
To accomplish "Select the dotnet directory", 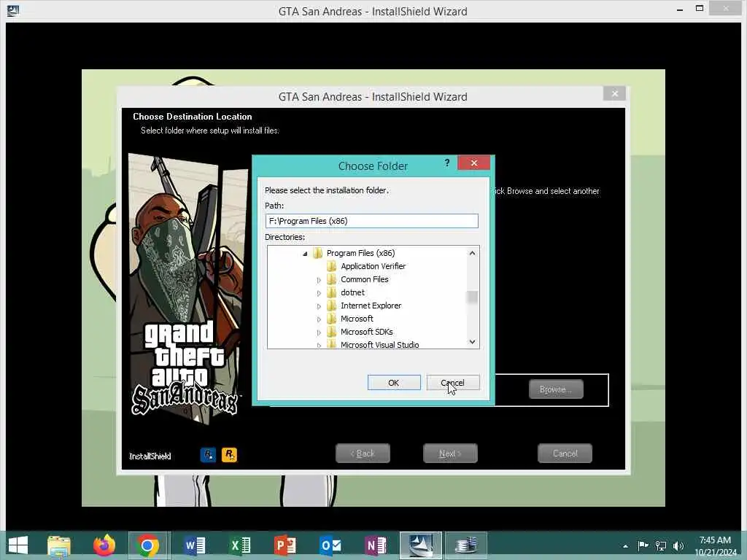I will (x=352, y=292).
